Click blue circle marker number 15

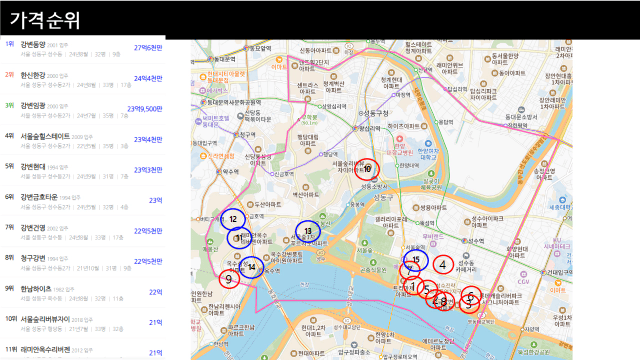416,260
